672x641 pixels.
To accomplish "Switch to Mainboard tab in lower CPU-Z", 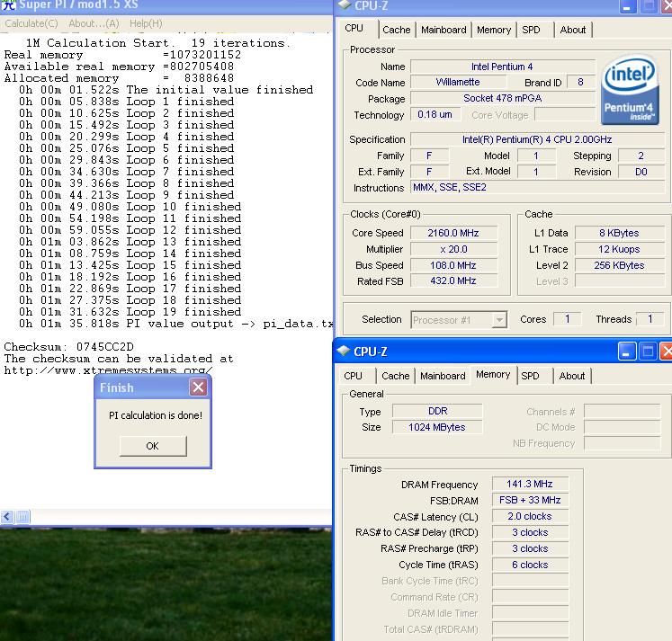I will (x=443, y=376).
